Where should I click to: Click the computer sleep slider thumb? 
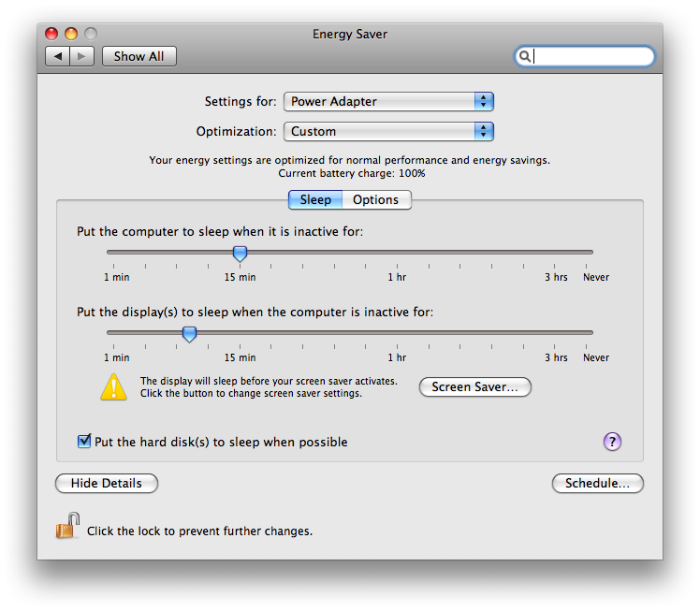241,254
